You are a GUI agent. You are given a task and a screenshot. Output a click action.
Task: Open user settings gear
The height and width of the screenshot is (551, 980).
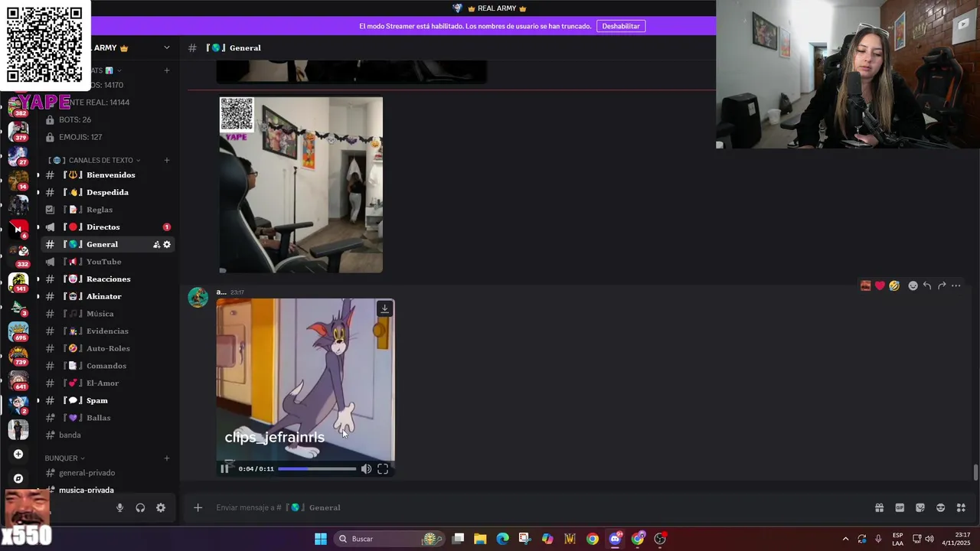point(161,507)
